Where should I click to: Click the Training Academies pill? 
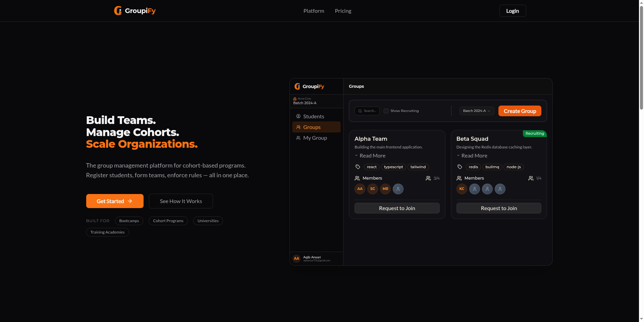(x=107, y=232)
